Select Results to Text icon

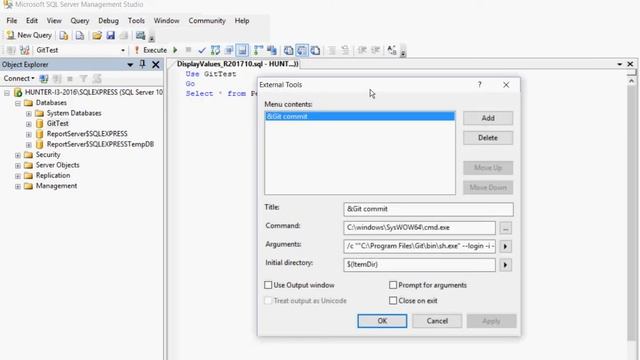click(x=288, y=50)
